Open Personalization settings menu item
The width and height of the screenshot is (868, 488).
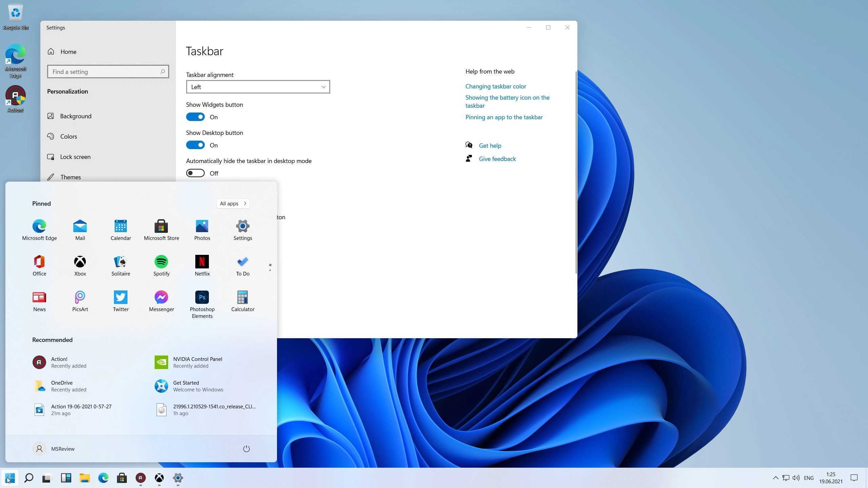(67, 91)
